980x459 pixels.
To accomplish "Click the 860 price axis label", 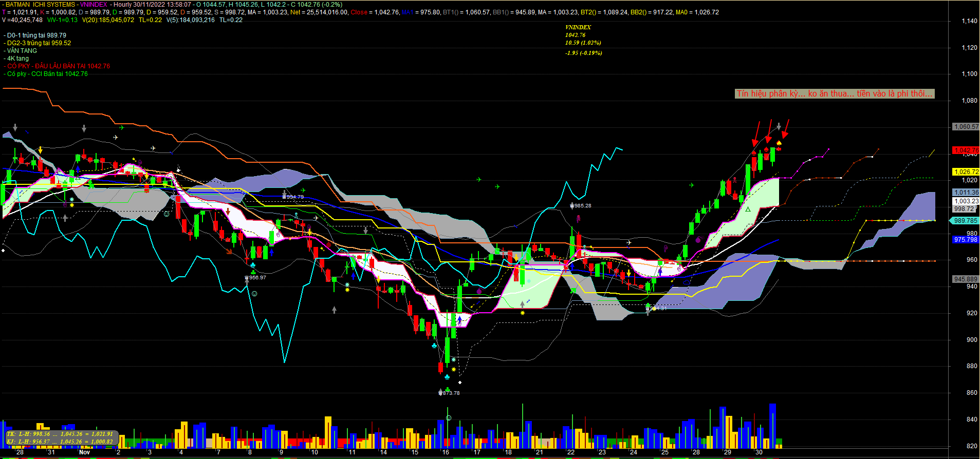I will pos(972,393).
